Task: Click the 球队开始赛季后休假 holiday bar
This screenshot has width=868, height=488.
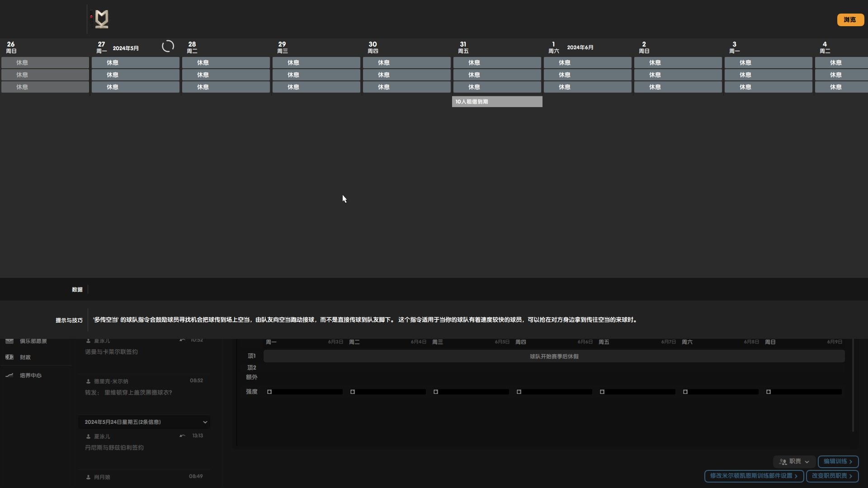Action: [x=554, y=357]
